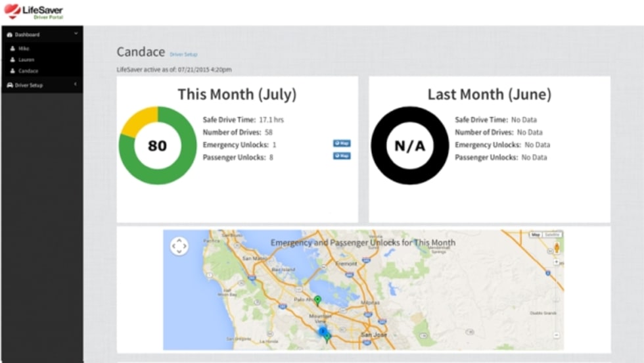
Task: Expand the Driver Setup sidebar arrow
Action: (x=76, y=85)
